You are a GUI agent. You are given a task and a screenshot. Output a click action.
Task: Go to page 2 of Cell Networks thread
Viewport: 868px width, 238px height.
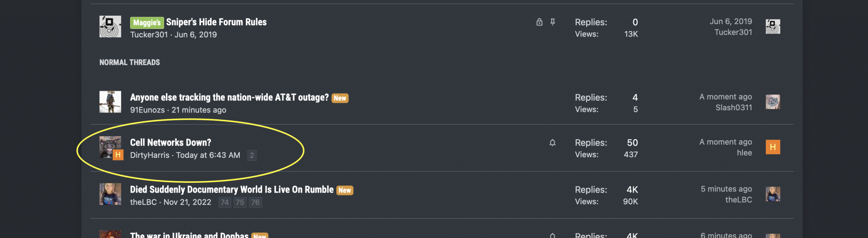pyautogui.click(x=252, y=155)
